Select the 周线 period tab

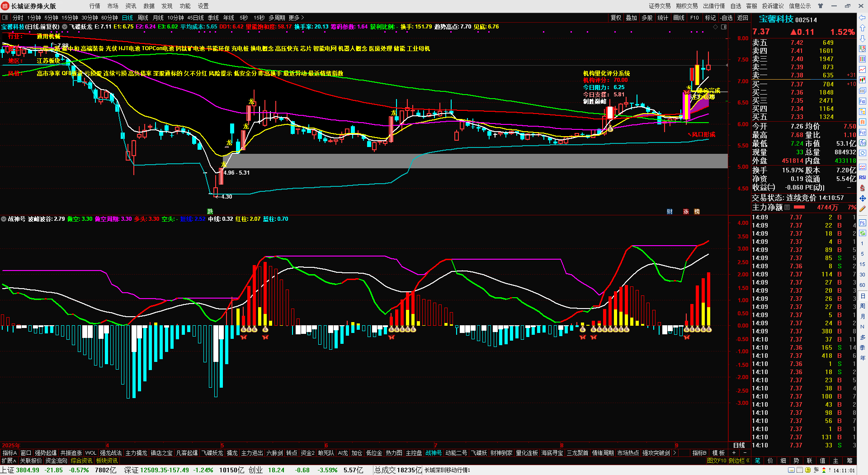pyautogui.click(x=143, y=18)
